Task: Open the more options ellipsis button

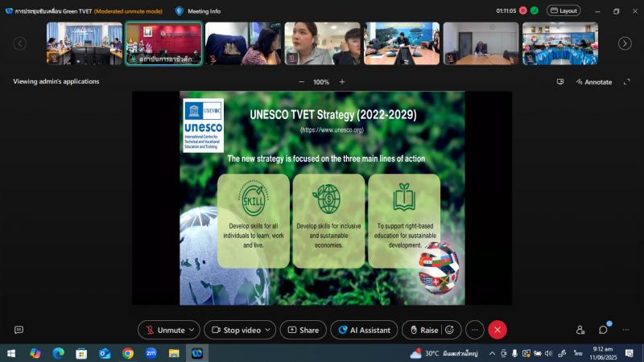Action: 475,330
